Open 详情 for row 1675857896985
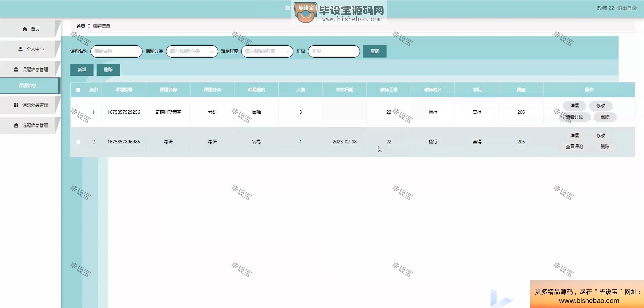Screen dimensions: 644x308 [x=574, y=135]
